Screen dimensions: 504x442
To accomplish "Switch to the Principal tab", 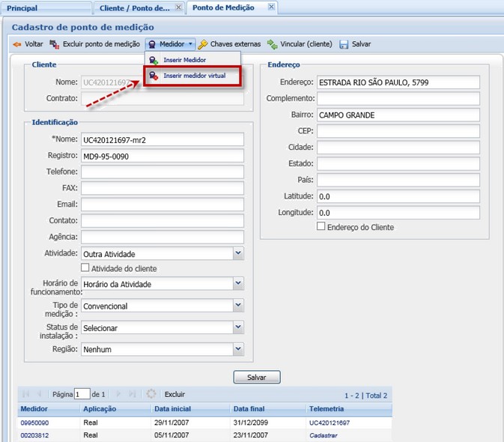I will click(x=22, y=7).
